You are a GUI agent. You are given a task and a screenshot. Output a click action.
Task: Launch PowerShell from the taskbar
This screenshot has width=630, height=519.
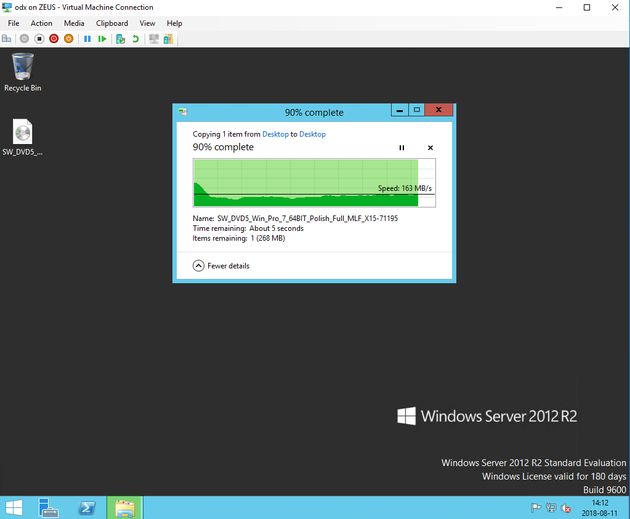tap(87, 508)
